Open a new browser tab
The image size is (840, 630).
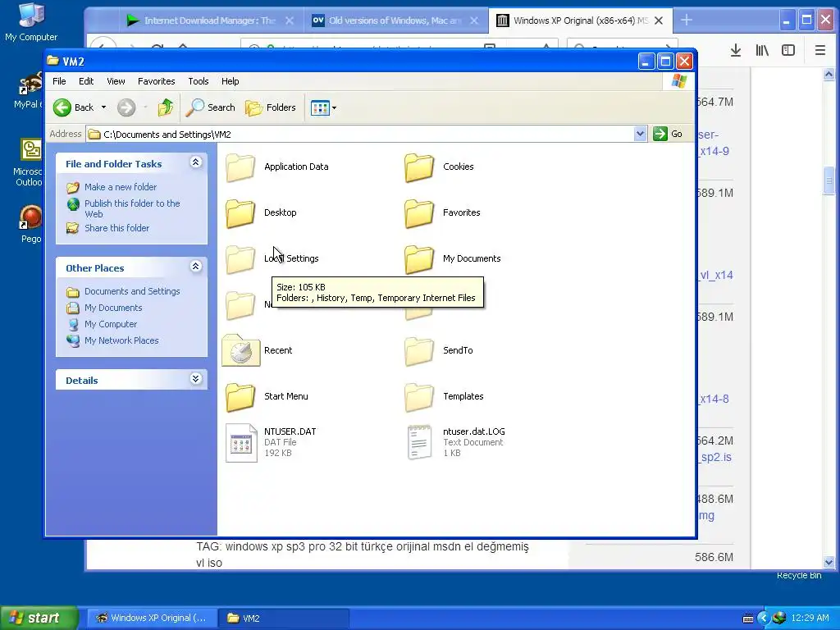tap(687, 21)
